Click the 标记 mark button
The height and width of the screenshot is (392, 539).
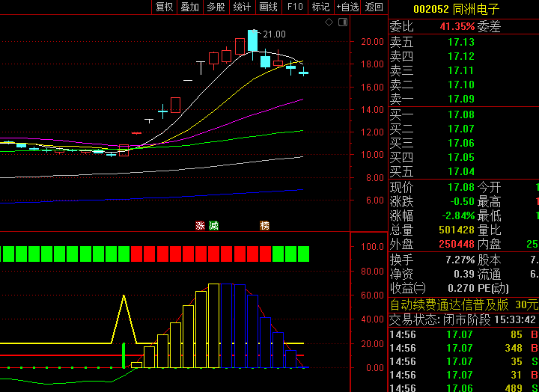click(320, 7)
